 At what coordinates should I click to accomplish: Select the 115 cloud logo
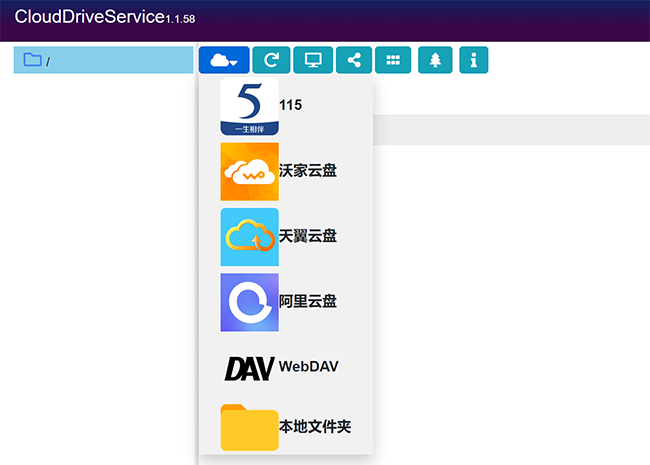[x=250, y=106]
